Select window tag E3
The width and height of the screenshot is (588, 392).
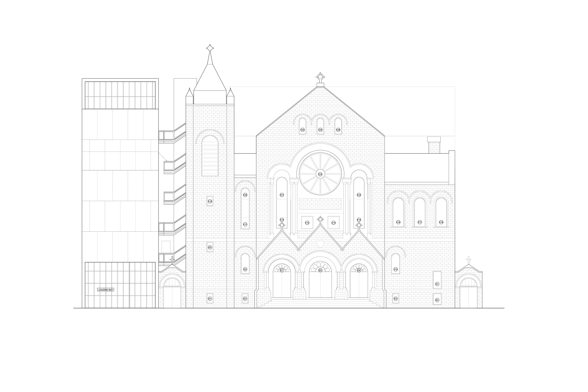(x=396, y=299)
